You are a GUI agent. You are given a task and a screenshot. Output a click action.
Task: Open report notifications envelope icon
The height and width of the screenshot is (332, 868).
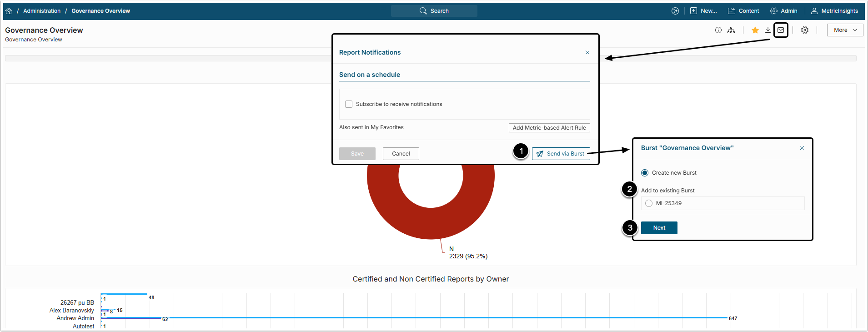[x=781, y=30]
